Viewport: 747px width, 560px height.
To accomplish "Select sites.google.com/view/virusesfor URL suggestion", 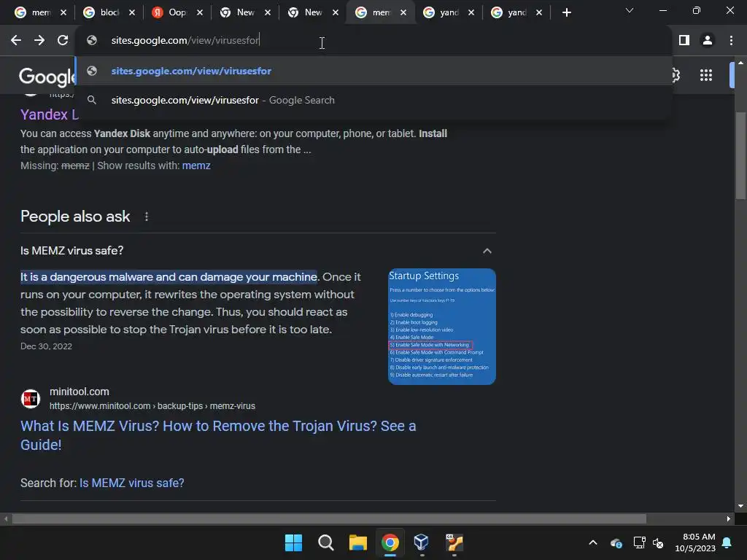I will (x=374, y=71).
